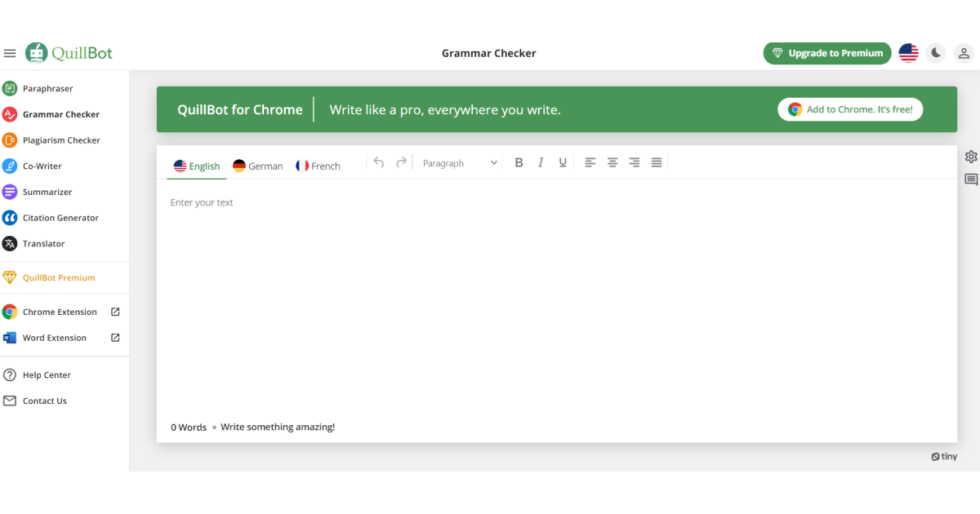The image size is (980, 514).
Task: Toggle italic formatting
Action: pos(541,162)
